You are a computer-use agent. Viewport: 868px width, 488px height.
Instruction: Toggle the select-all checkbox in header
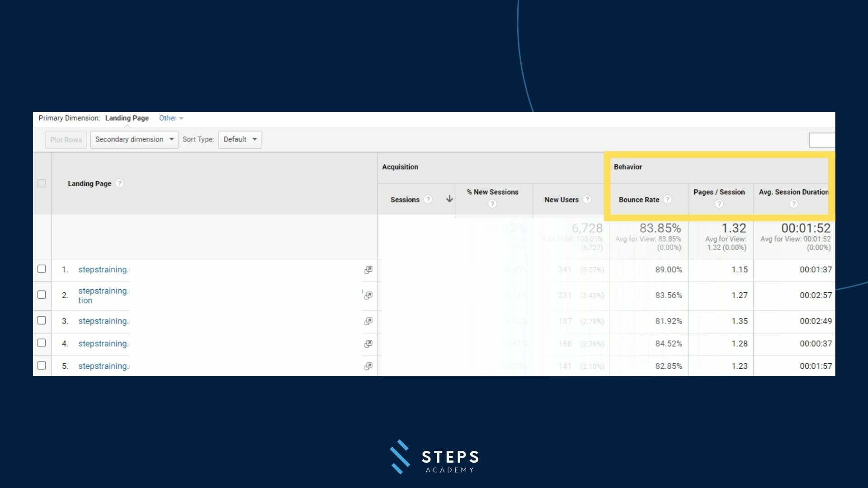[x=42, y=183]
